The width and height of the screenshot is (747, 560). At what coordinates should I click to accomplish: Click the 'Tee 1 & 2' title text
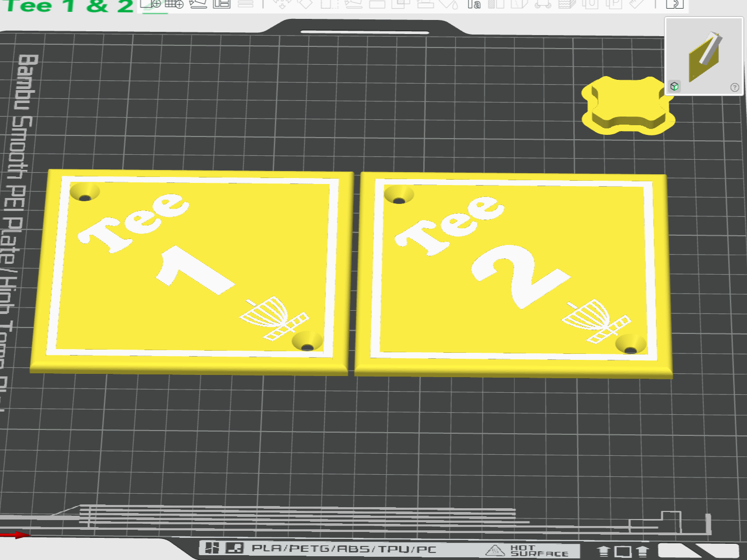coord(69,6)
